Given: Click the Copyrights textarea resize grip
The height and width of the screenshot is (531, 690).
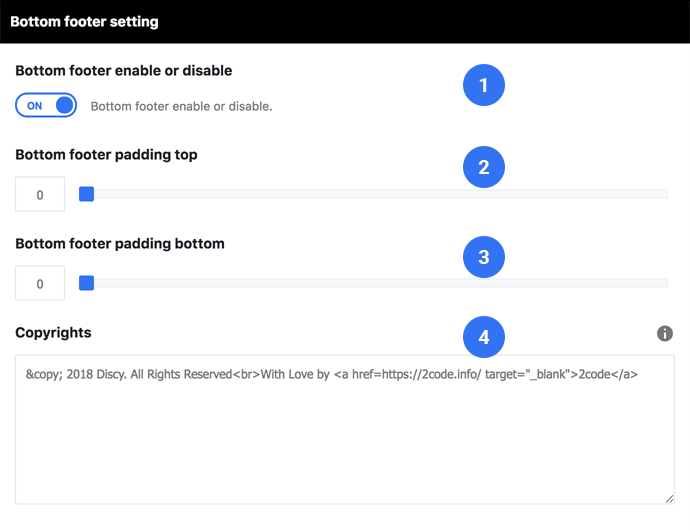Looking at the screenshot, I should tap(669, 498).
